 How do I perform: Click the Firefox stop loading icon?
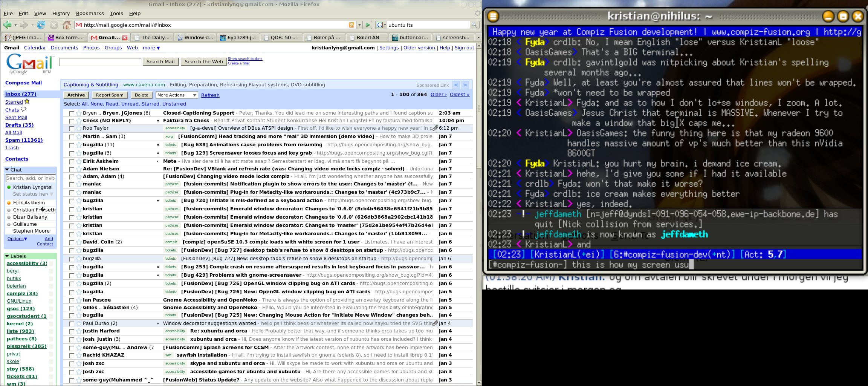click(54, 25)
